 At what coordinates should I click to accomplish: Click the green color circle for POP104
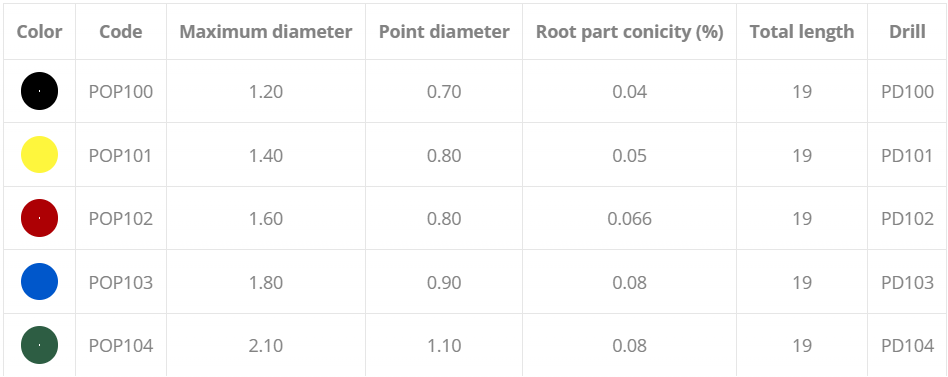[x=39, y=345]
